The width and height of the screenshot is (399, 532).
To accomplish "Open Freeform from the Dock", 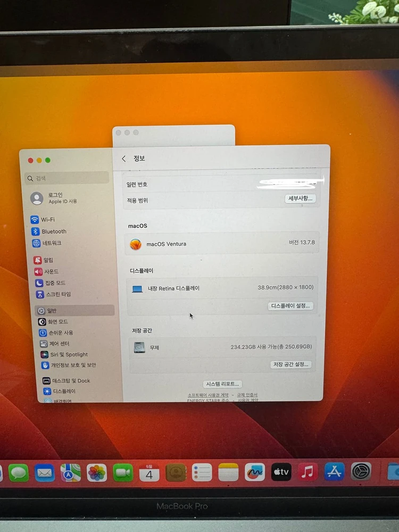I will click(255, 472).
